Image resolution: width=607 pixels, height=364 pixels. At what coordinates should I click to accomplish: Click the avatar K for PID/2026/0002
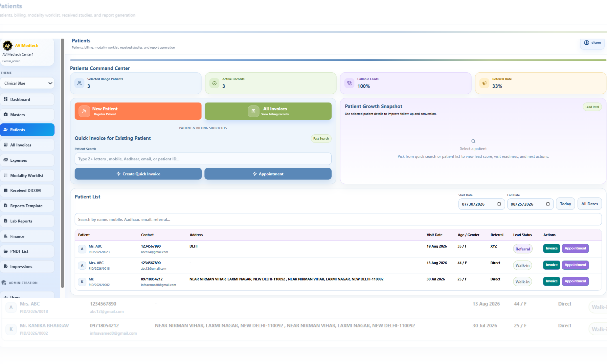pos(82,281)
